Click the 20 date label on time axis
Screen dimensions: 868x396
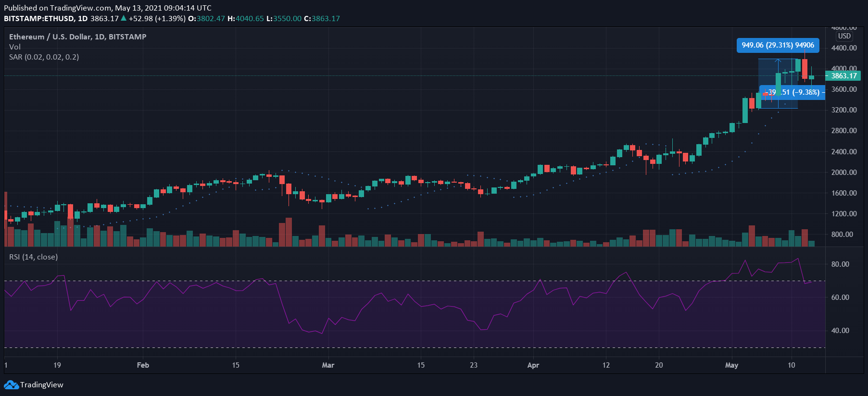[659, 365]
